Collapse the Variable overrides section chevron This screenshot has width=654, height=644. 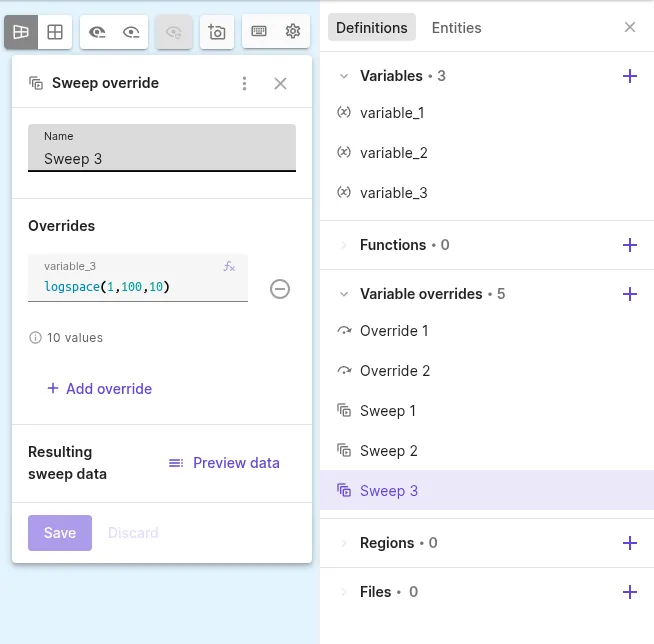[x=344, y=294]
